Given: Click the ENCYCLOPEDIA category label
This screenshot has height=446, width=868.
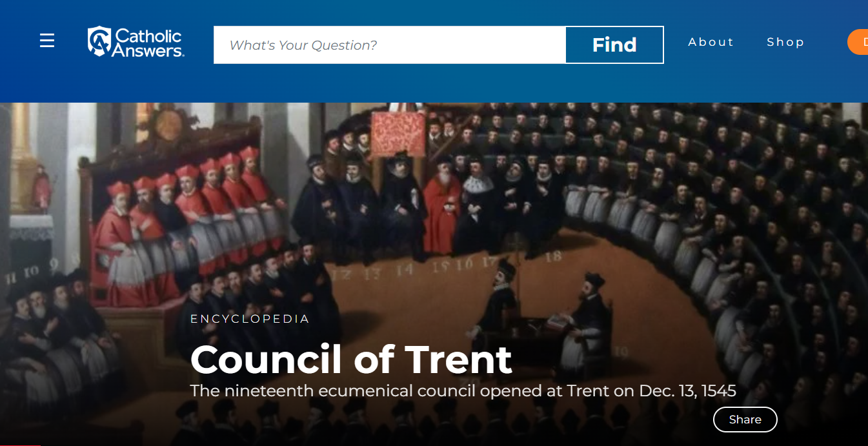Looking at the screenshot, I should 250,319.
